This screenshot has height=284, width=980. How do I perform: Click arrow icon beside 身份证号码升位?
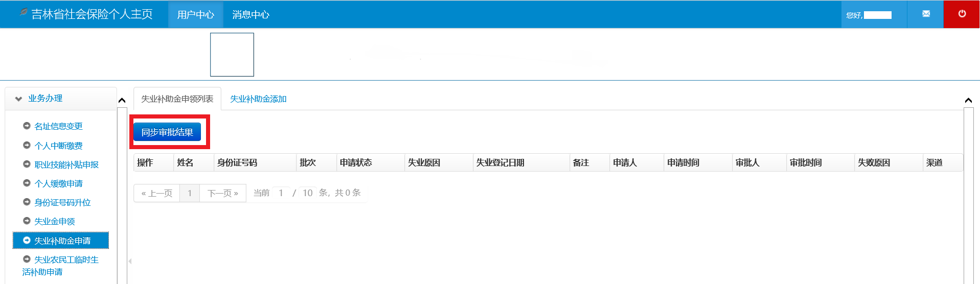tap(27, 202)
